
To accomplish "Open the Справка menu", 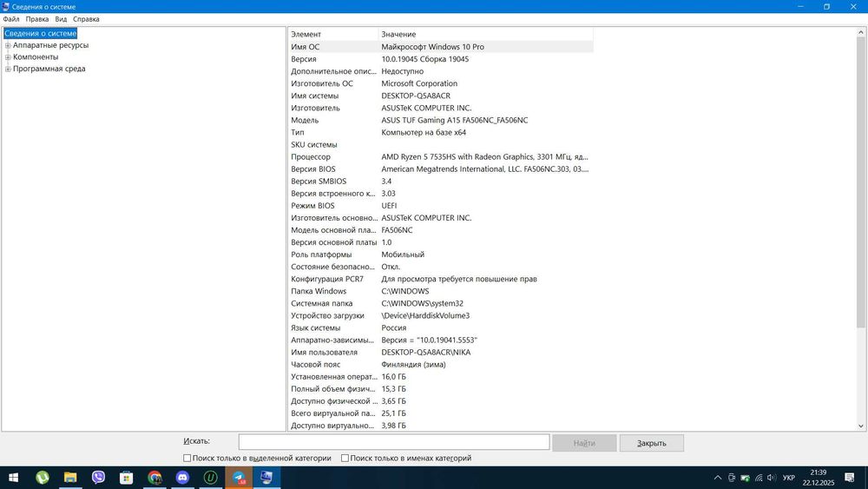I will click(86, 19).
